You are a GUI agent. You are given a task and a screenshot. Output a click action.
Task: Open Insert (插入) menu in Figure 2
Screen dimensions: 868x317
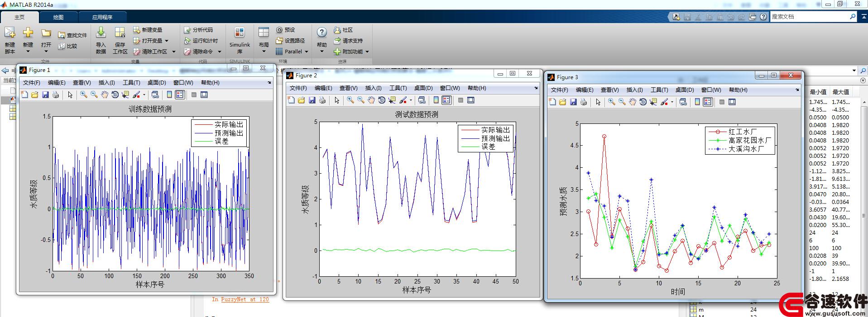pos(374,88)
